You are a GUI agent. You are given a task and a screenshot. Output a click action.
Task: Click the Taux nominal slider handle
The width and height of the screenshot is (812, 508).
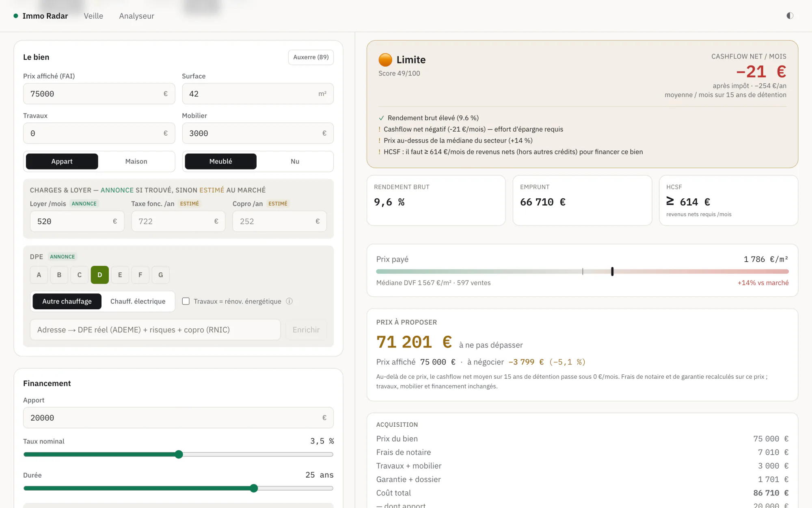179,454
